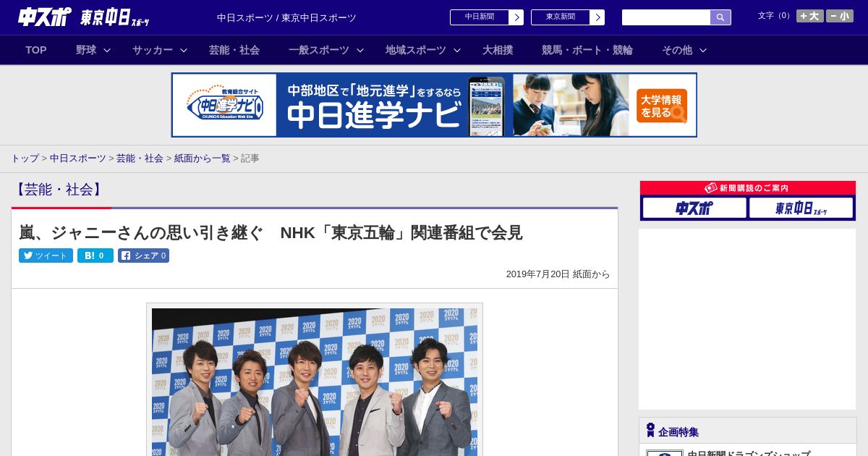The height and width of the screenshot is (456, 868).
Task: Focus the header search field
Action: (x=666, y=17)
